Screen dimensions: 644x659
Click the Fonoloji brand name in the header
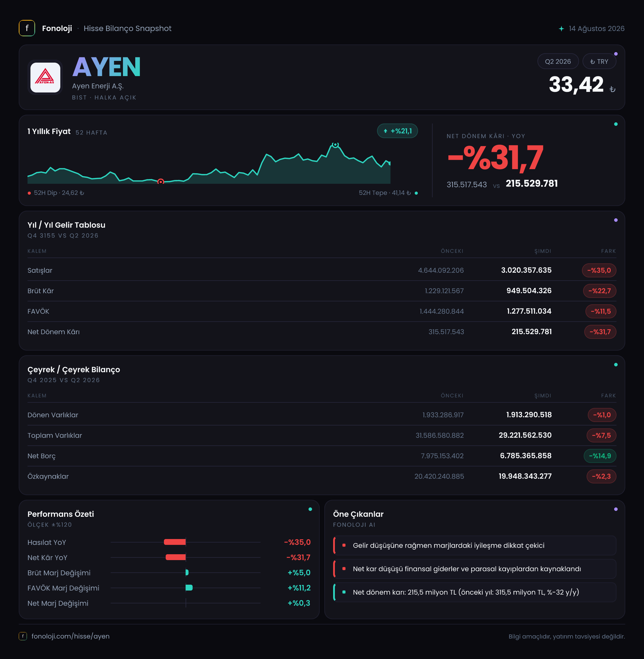[x=57, y=28]
